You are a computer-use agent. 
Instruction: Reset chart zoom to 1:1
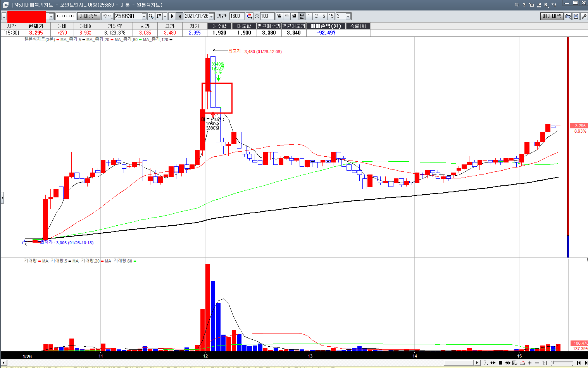[545, 363]
